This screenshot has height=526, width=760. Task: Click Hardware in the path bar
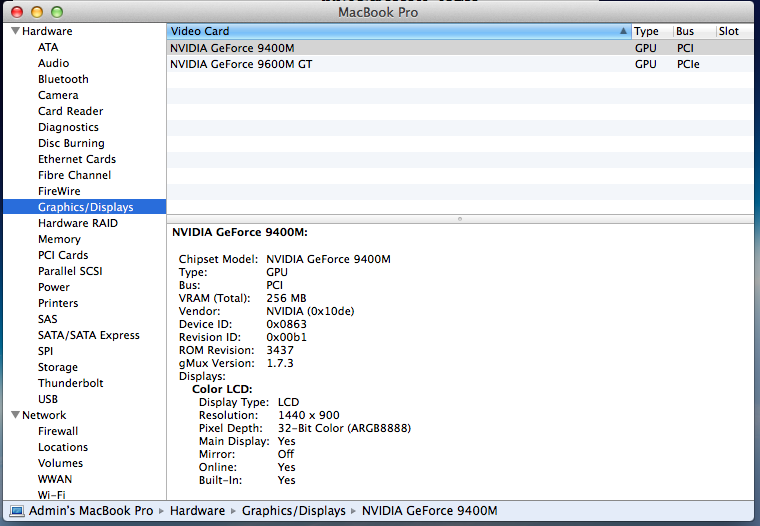point(197,511)
